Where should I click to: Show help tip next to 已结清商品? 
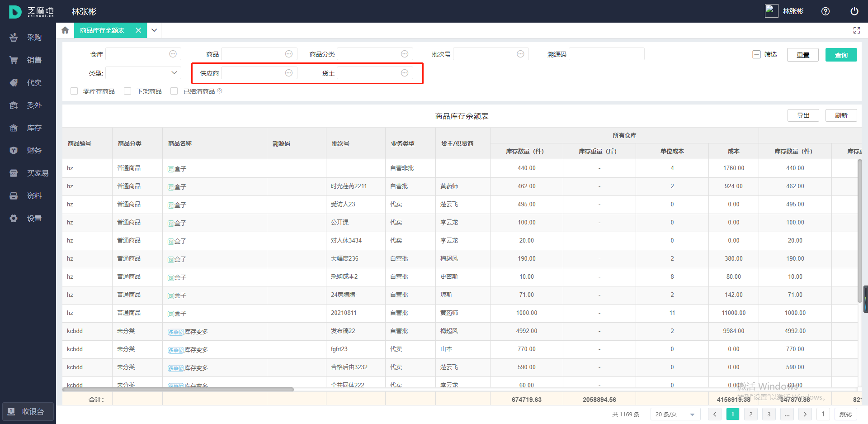pos(220,91)
